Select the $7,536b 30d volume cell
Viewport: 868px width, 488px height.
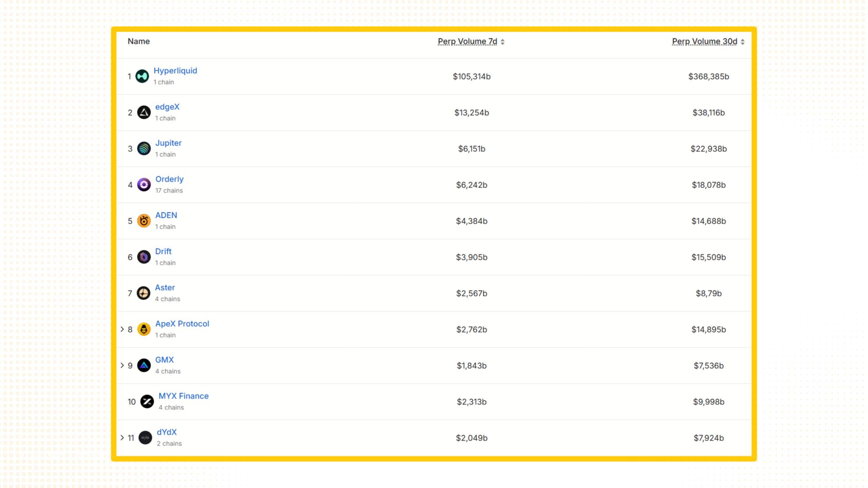[x=708, y=366]
